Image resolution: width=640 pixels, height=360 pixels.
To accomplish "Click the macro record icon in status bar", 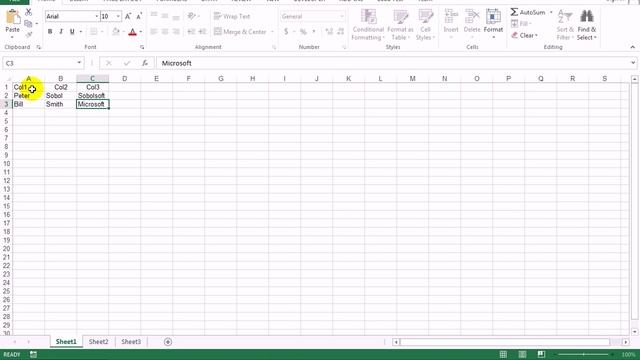I will (x=33, y=354).
